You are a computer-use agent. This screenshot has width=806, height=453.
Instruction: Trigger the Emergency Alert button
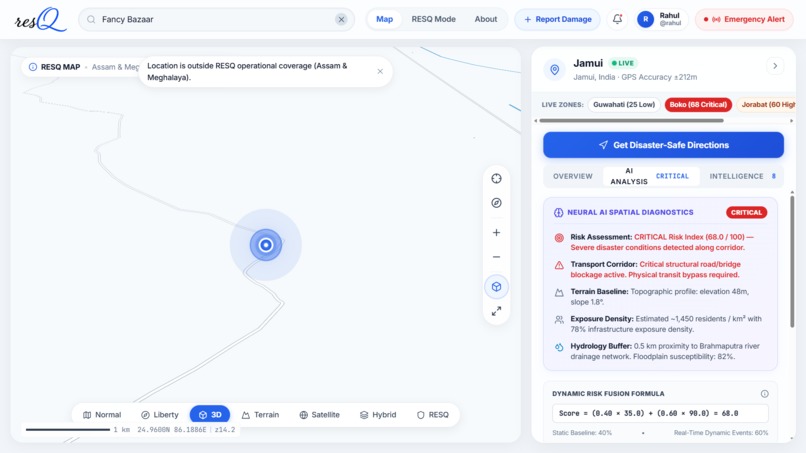pyautogui.click(x=744, y=19)
